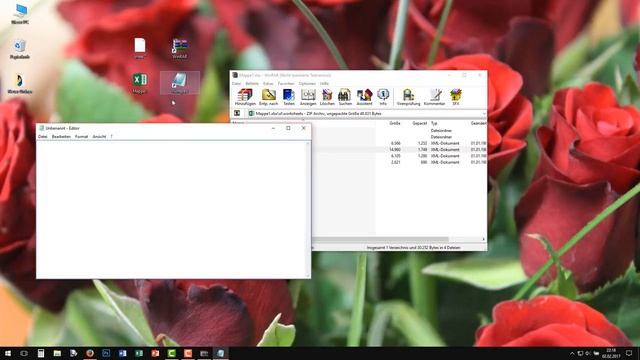The width and height of the screenshot is (640, 360).
Task: Select the Papierkorb recycle bin icon
Action: click(20, 49)
